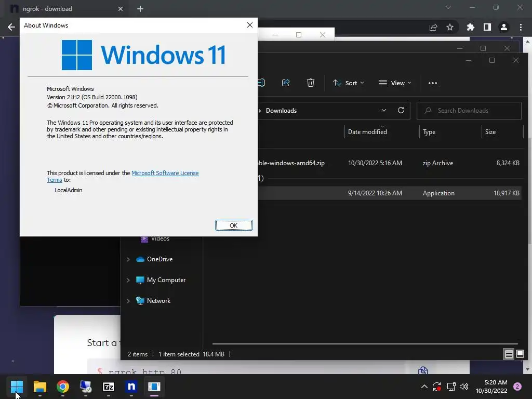Open the clock and date panel
532x399 pixels.
[x=491, y=387]
